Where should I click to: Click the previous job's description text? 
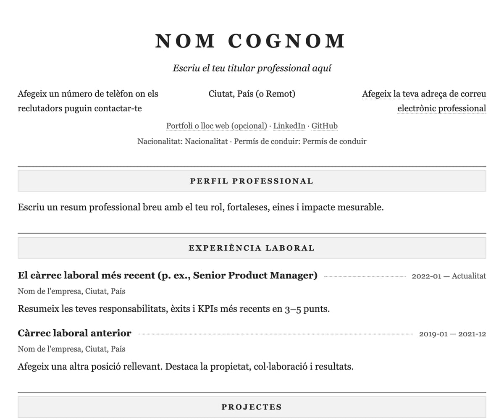click(x=186, y=367)
